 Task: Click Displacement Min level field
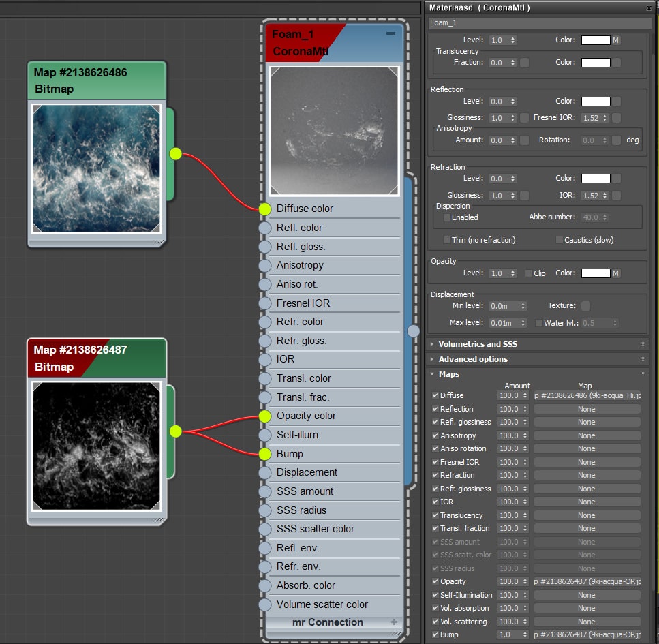pos(504,306)
